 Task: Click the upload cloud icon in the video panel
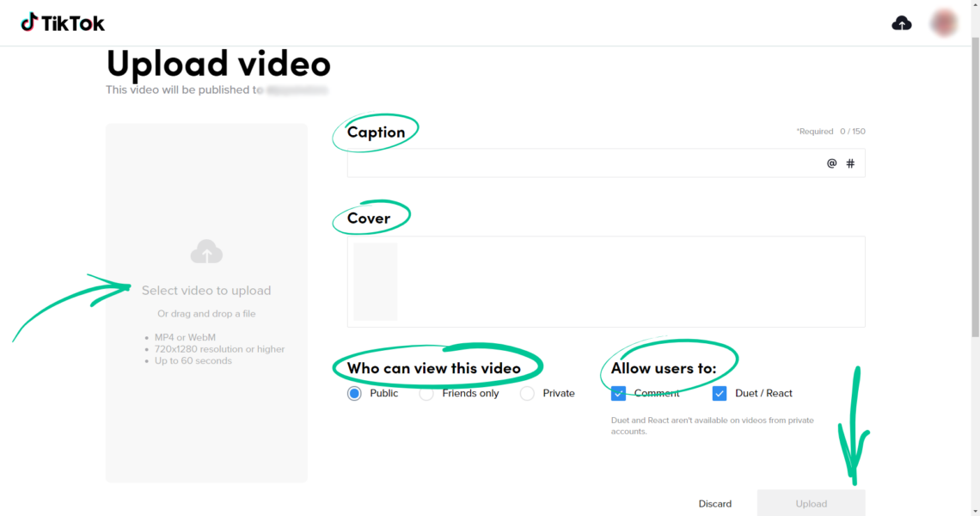click(x=206, y=252)
